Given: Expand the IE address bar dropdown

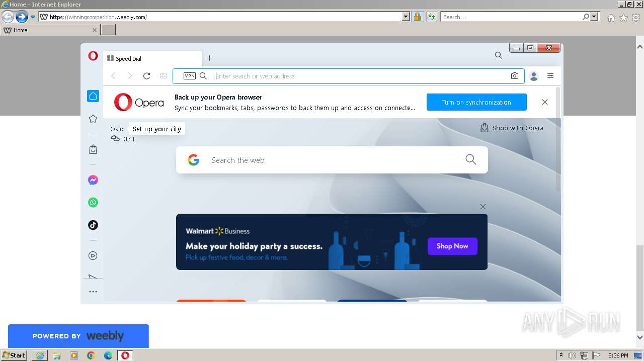Looking at the screenshot, I should pyautogui.click(x=406, y=17).
